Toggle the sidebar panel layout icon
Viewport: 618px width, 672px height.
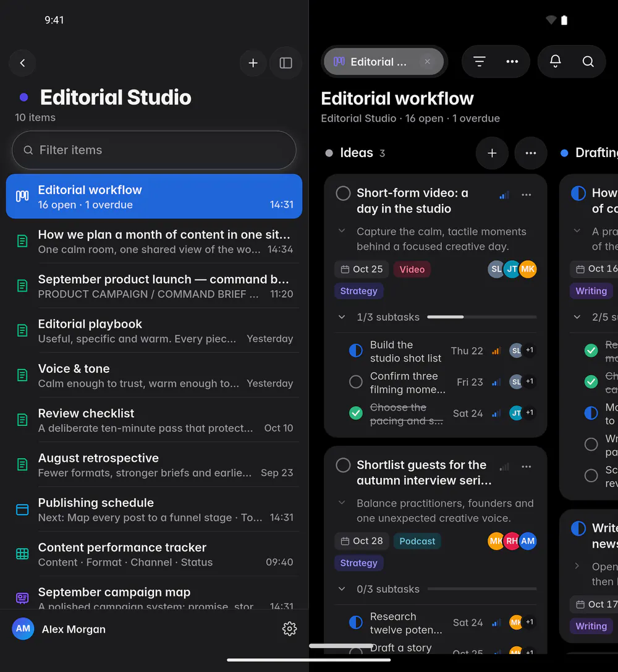pos(286,63)
